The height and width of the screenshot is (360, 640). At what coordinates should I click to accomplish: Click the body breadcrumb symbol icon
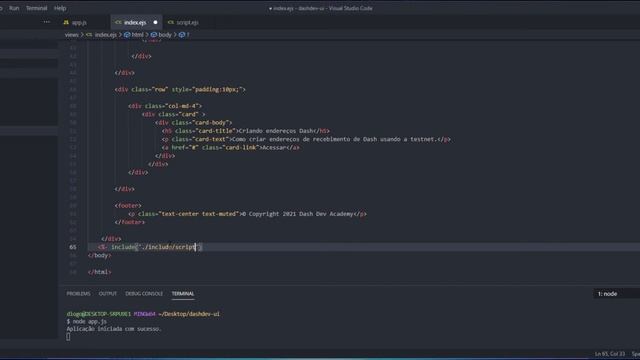tap(154, 35)
